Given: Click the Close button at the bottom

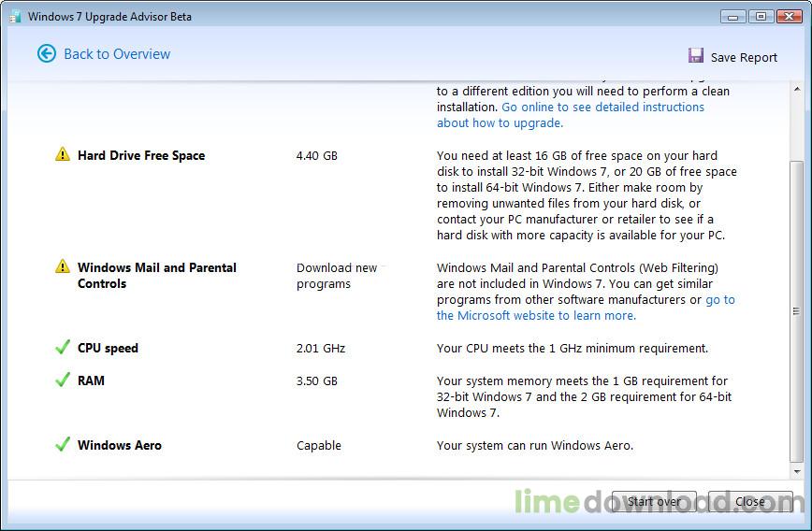Looking at the screenshot, I should (x=750, y=501).
